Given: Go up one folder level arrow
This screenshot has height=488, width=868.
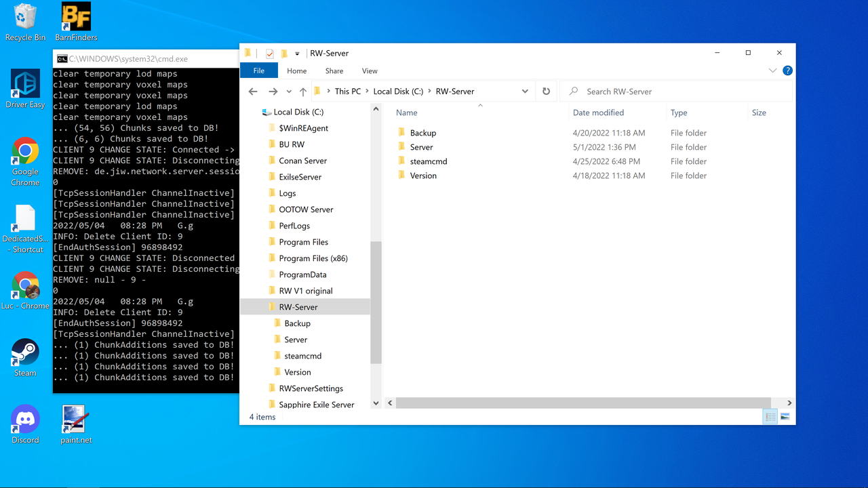Looking at the screenshot, I should click(x=303, y=91).
